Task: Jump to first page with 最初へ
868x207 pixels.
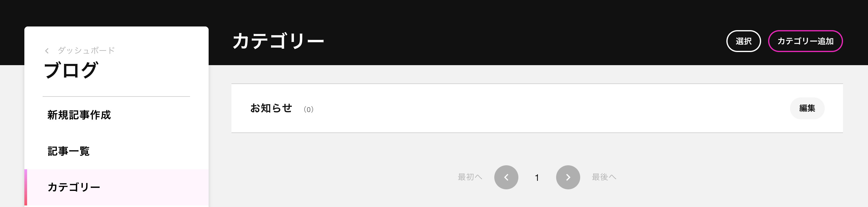Action: (x=470, y=177)
